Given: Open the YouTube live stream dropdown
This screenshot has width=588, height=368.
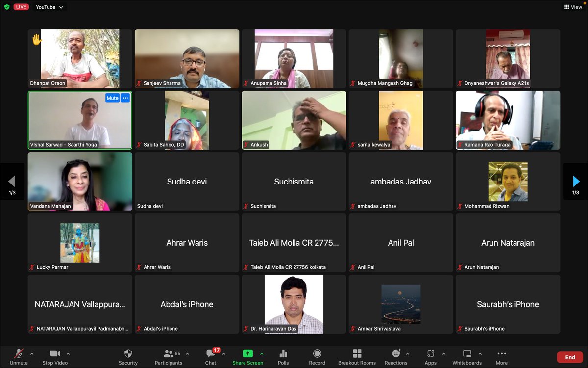Looking at the screenshot, I should click(49, 7).
